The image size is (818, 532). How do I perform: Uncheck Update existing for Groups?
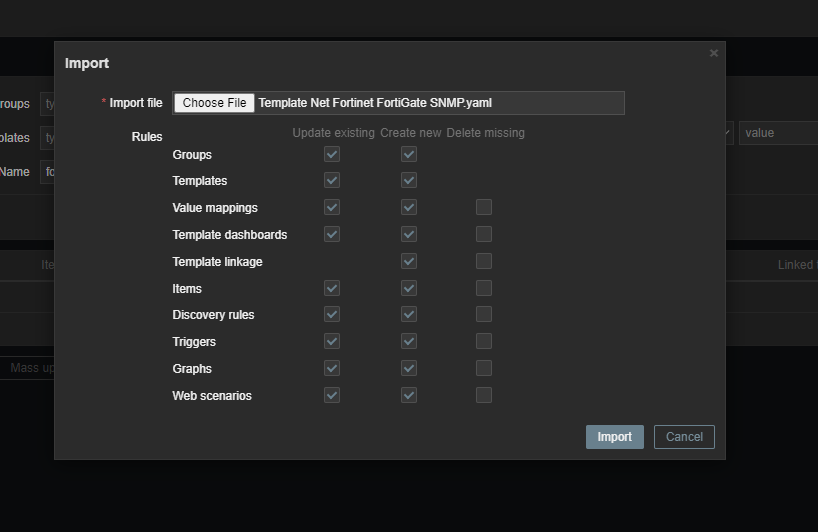(332, 154)
